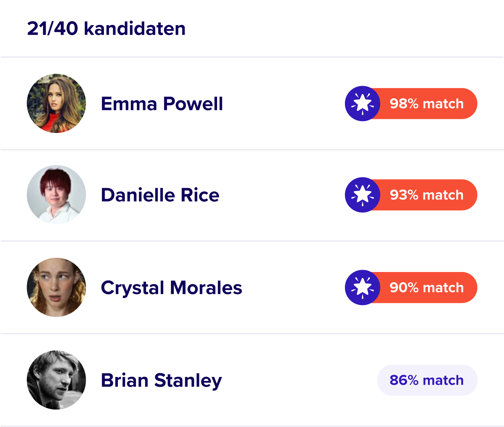The height and width of the screenshot is (427, 504).
Task: Click the 98% match badge
Action: pos(411,103)
